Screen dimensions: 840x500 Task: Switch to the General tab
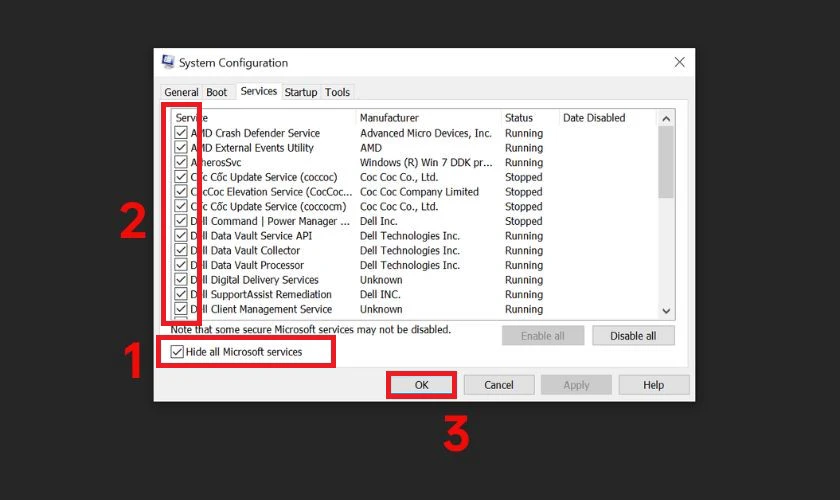tap(181, 92)
